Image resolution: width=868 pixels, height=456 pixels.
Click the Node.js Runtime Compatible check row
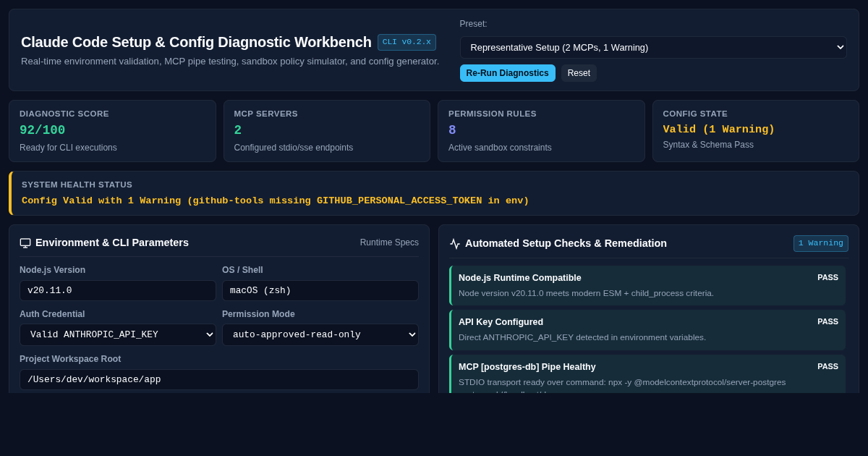point(647,285)
